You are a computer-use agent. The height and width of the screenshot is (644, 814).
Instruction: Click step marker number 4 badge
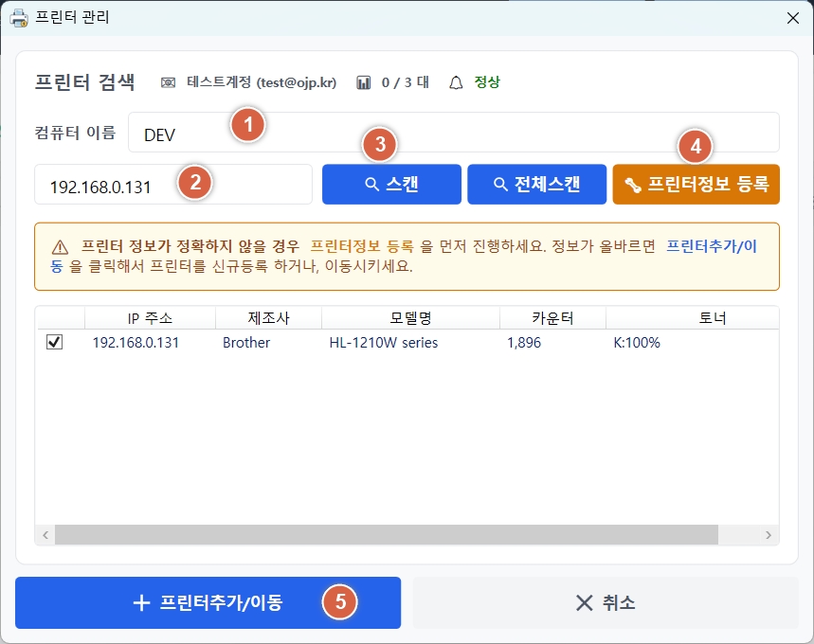click(695, 147)
